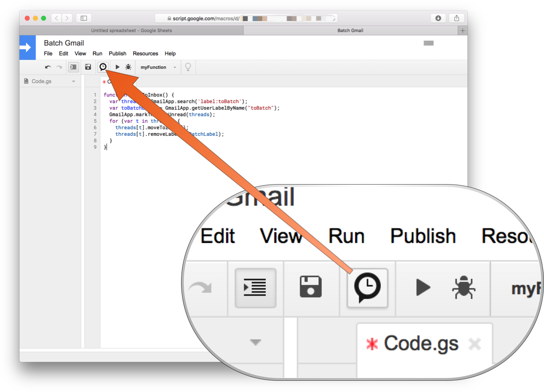Switch to Untitled spreadsheet browser tab
The image size is (544, 392).
131,30
